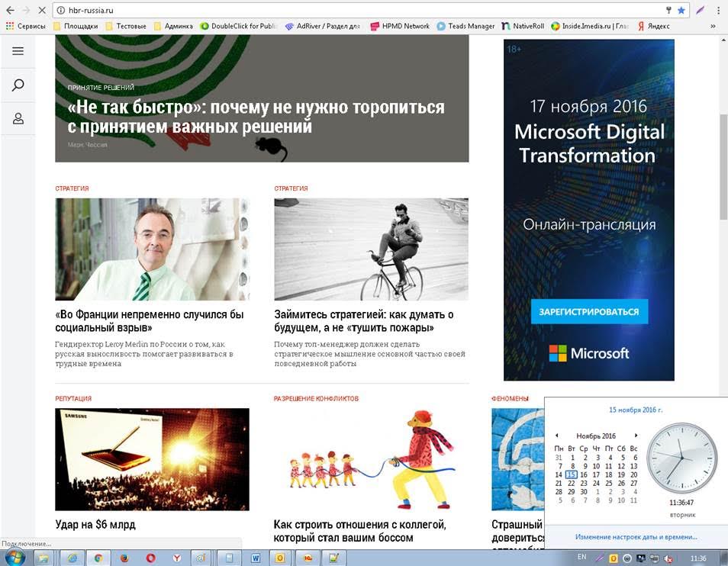Open the «Займитесь стратегией» article headline

pyautogui.click(x=364, y=320)
